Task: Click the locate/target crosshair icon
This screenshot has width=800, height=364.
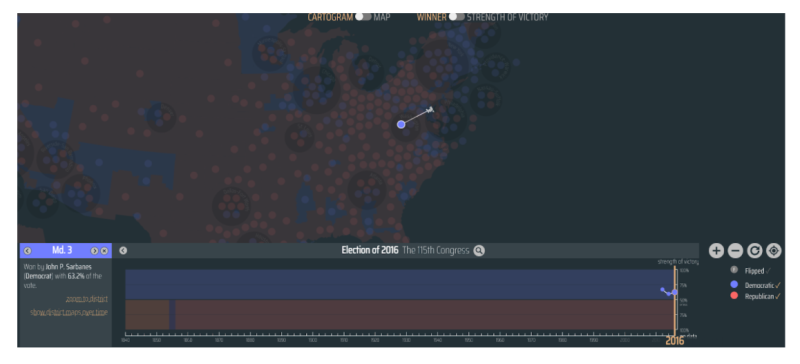Action: (x=774, y=251)
